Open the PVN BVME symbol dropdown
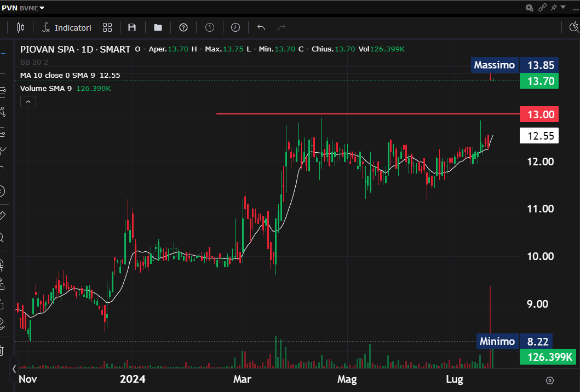This screenshot has height=392, width=580. coord(23,7)
